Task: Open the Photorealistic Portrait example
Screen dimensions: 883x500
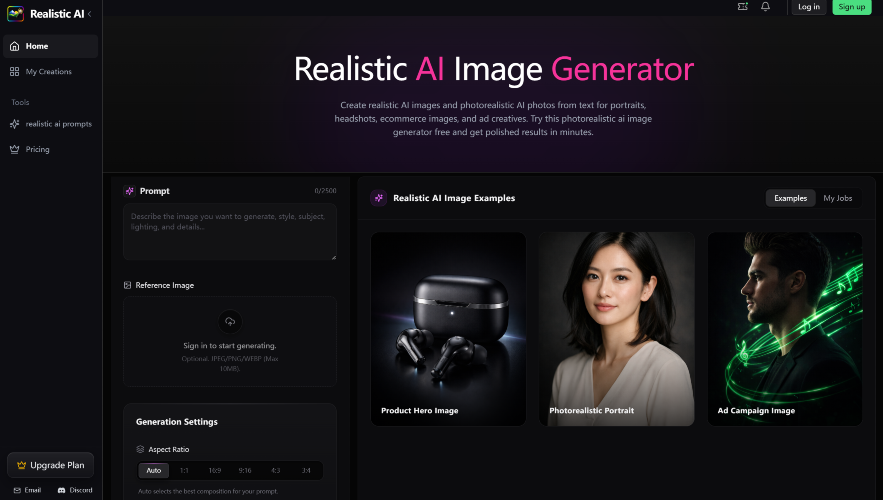Action: [617, 329]
